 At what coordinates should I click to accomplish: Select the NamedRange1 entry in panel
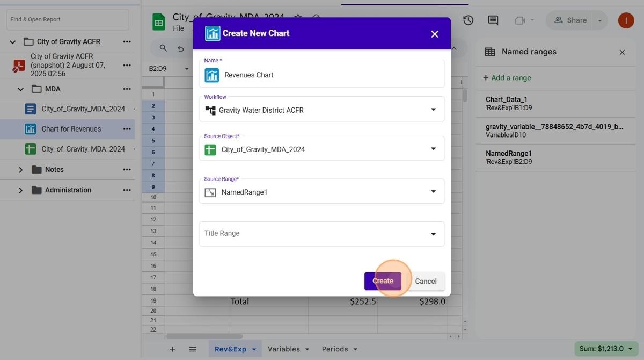[555, 157]
